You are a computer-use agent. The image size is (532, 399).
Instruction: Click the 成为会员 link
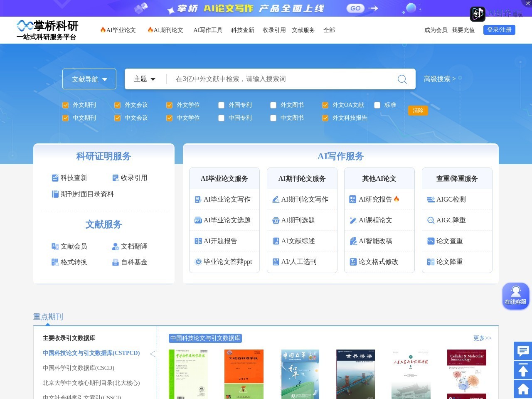point(436,30)
